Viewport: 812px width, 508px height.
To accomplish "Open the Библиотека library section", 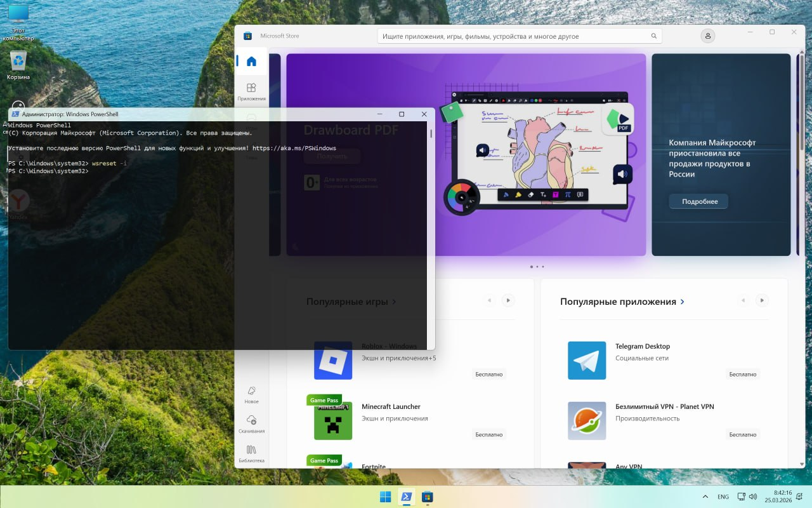I will point(251,453).
